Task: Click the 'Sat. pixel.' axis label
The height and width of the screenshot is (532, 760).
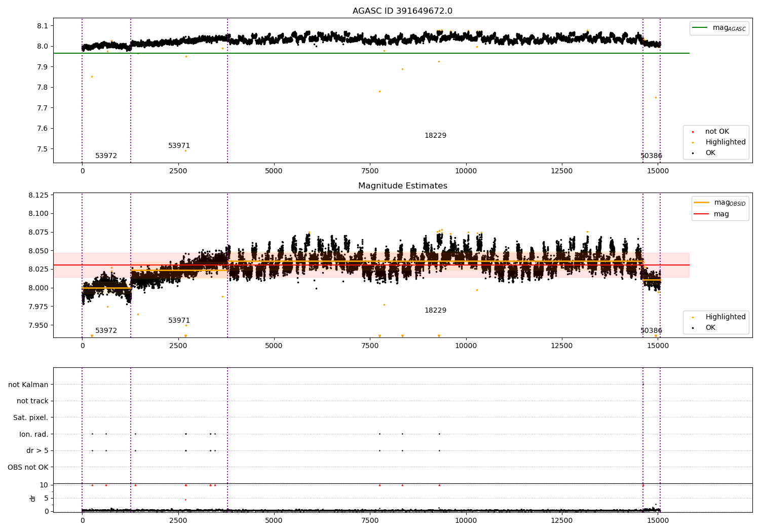Action: [31, 418]
